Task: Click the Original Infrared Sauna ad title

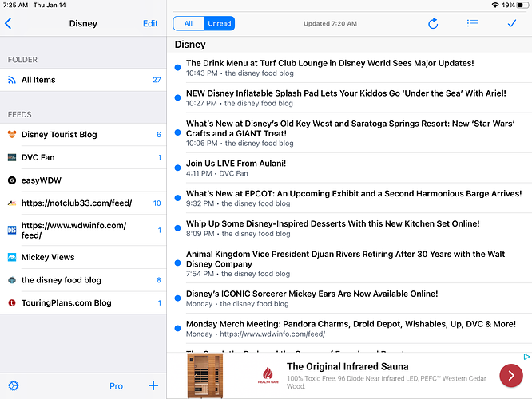Action: click(x=347, y=366)
